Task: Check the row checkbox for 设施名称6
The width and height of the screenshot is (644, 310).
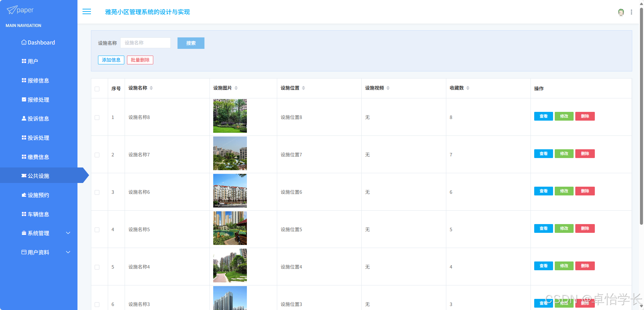Action: [x=97, y=192]
